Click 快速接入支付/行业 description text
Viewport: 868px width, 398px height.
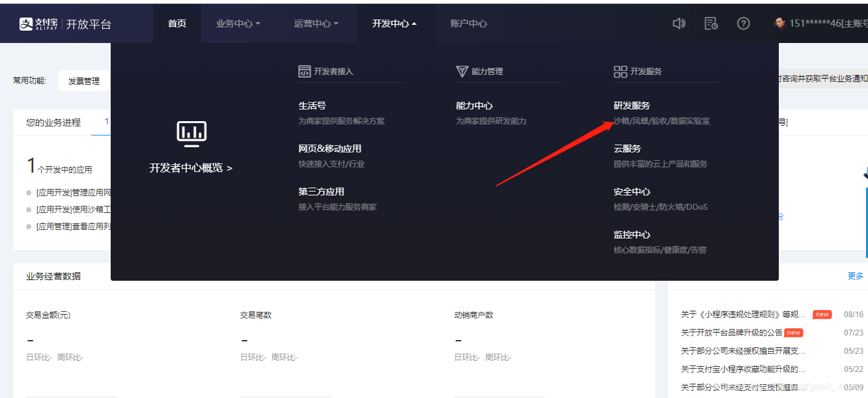coord(331,164)
